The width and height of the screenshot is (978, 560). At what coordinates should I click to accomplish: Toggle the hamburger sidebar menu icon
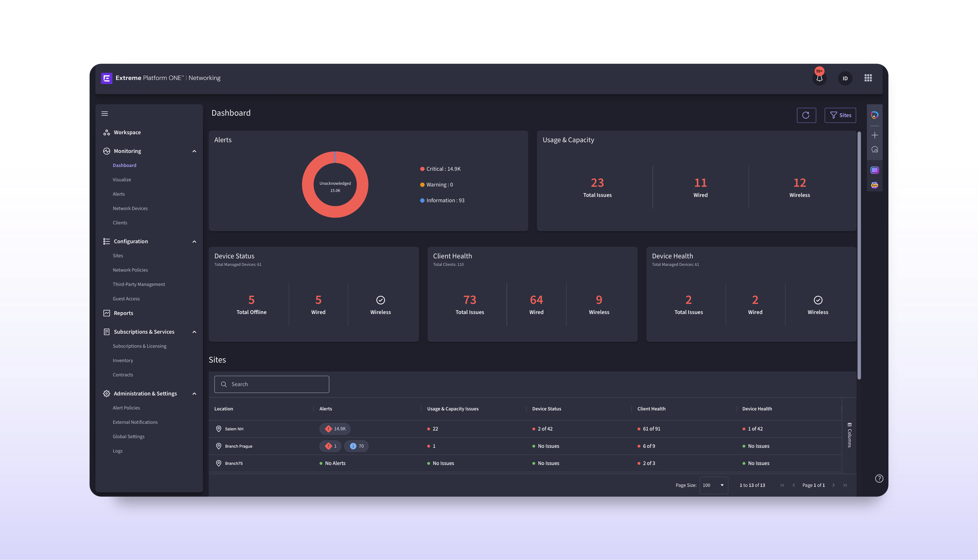(105, 113)
